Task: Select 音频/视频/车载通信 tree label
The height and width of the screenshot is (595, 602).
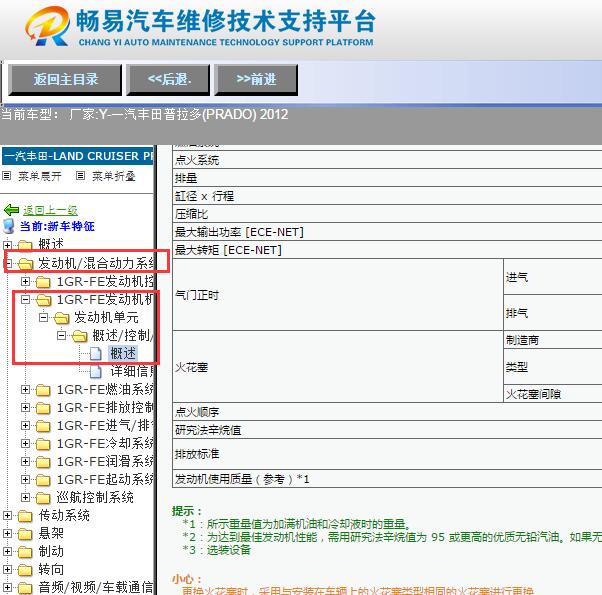Action: (96, 588)
